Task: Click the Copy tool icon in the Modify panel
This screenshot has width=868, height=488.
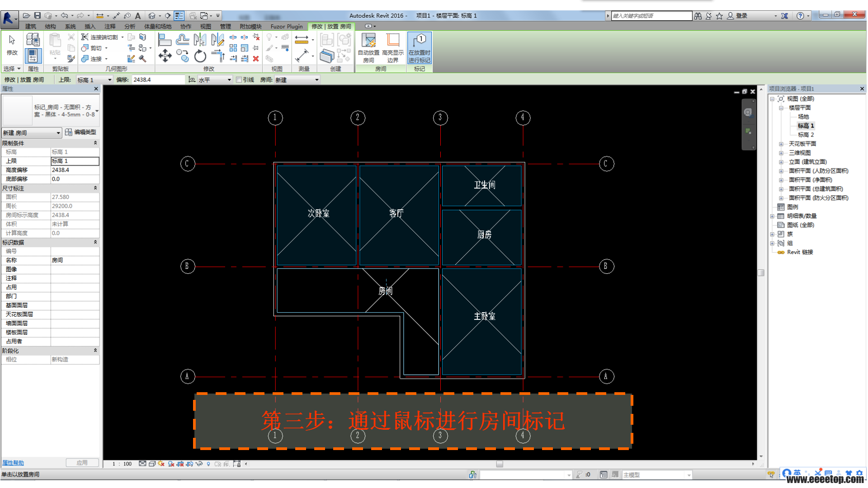Action: tap(183, 56)
